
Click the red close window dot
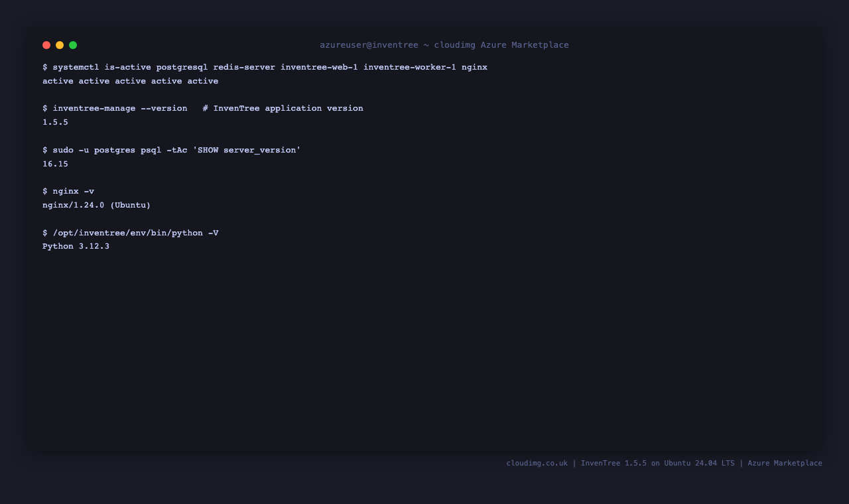coord(46,45)
